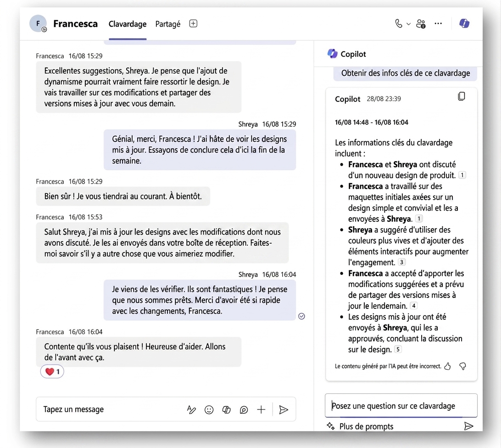Image resolution: width=501 pixels, height=448 pixels.
Task: Open citation 1 after envoyées à Shreya
Action: [418, 219]
